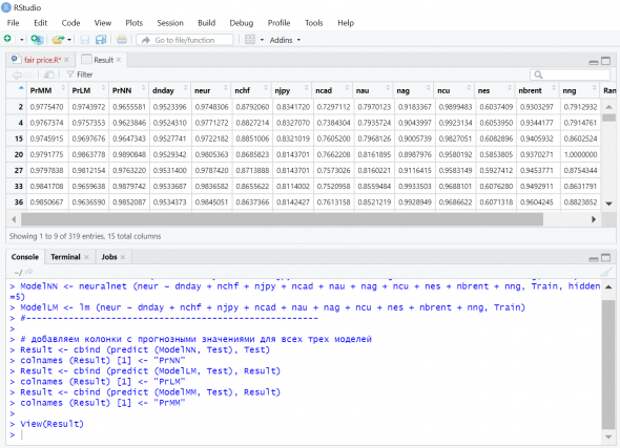Open New File dropdown arrow
Screen dimensions: 620x448
click(x=22, y=40)
